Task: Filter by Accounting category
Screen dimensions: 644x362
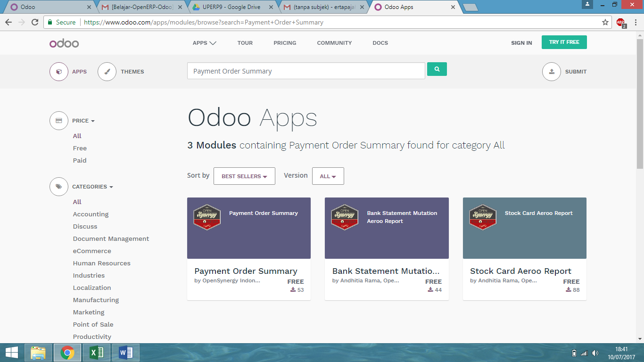Action: pos(91,214)
